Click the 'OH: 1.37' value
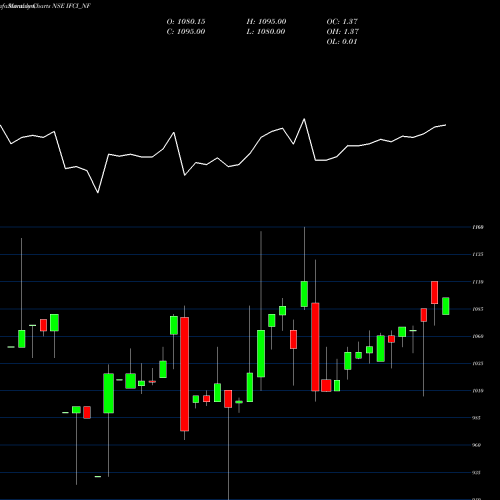Screen dimensions: 500x500 click(x=343, y=32)
